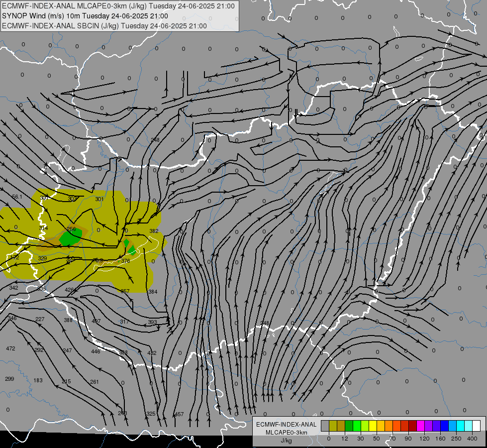
Task: Click the map value 292
Action: [39, 350]
